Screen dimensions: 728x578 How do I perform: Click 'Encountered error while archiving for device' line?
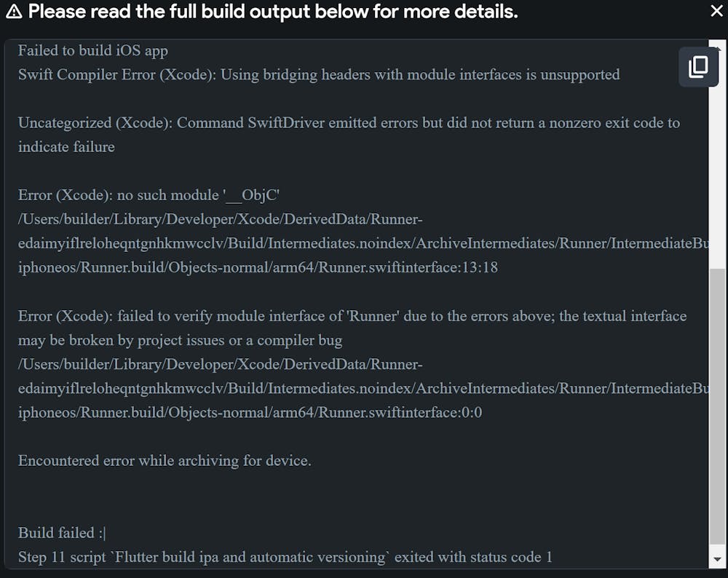[165, 461]
